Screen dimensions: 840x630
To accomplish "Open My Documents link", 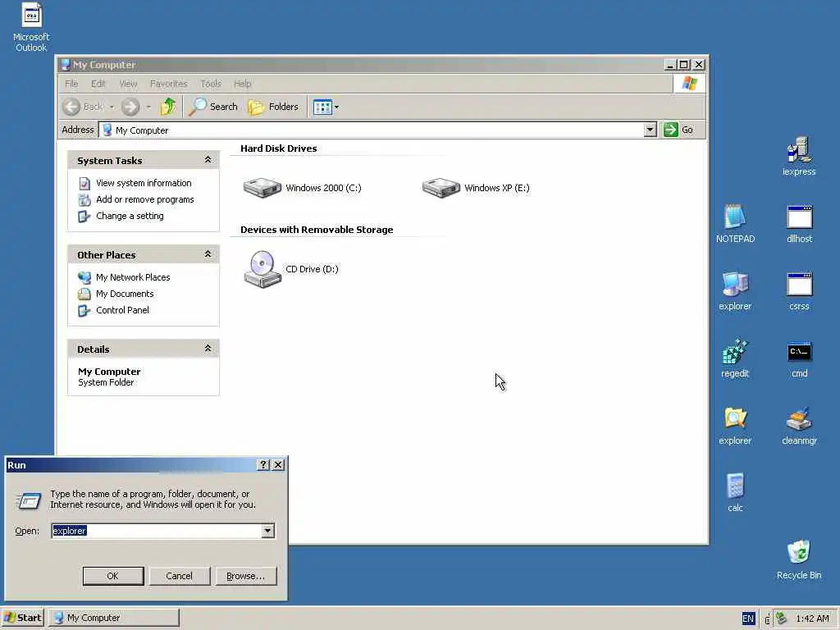I will [x=125, y=294].
